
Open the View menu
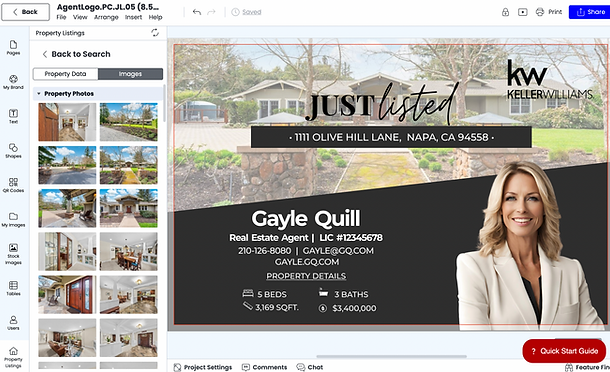[x=80, y=17]
